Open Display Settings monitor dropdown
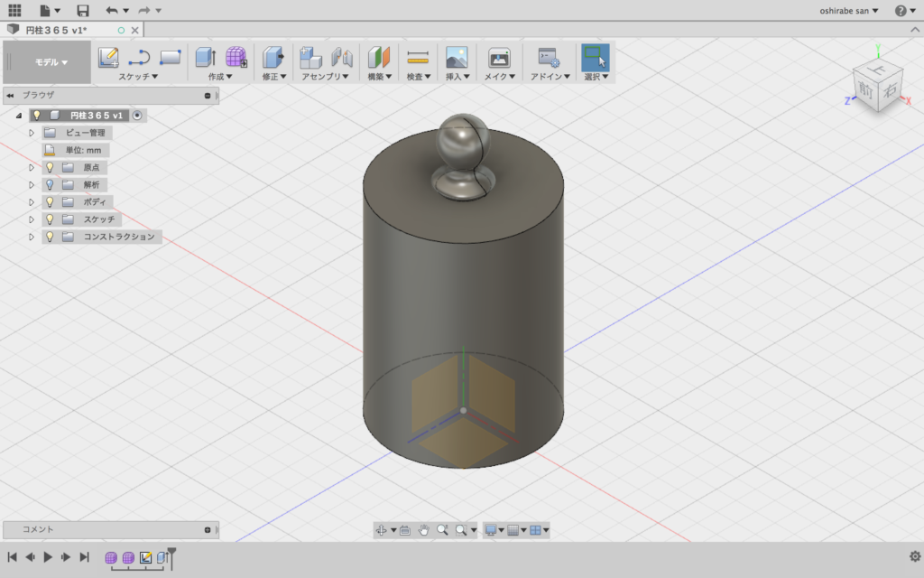Viewport: 924px width, 578px height. coord(494,530)
